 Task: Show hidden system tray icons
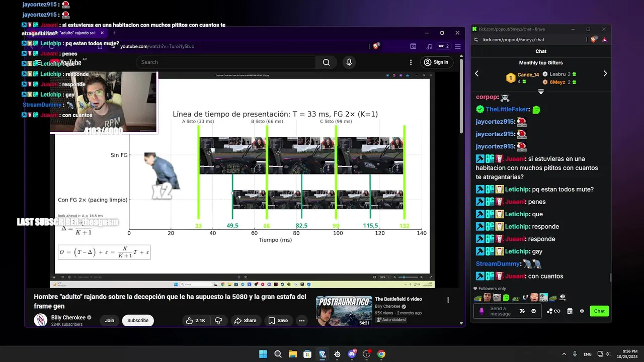point(563,354)
